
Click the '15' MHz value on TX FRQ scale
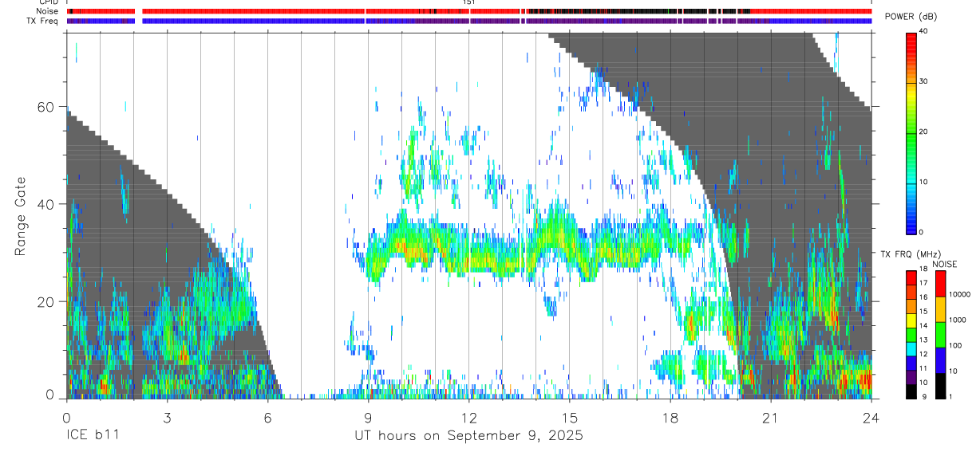[x=925, y=311]
